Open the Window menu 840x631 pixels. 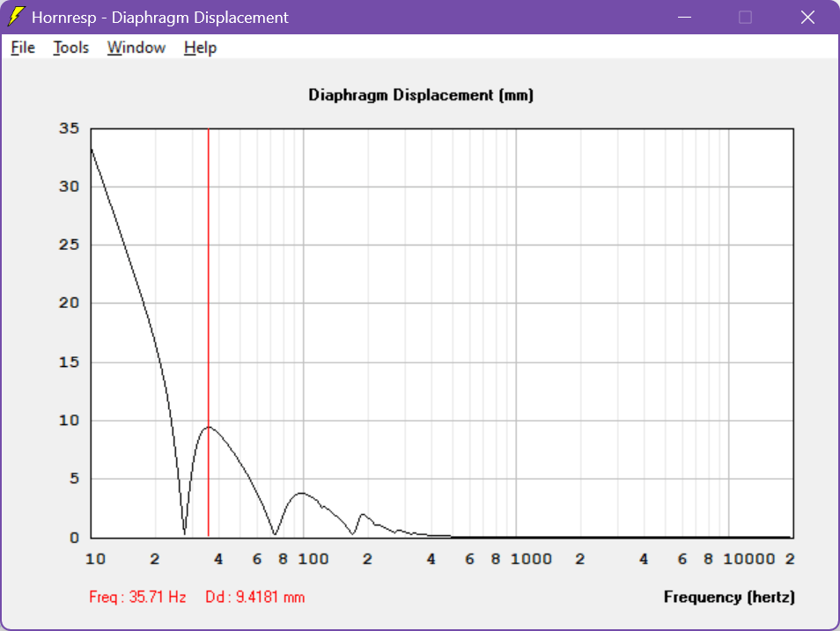pyautogui.click(x=136, y=48)
